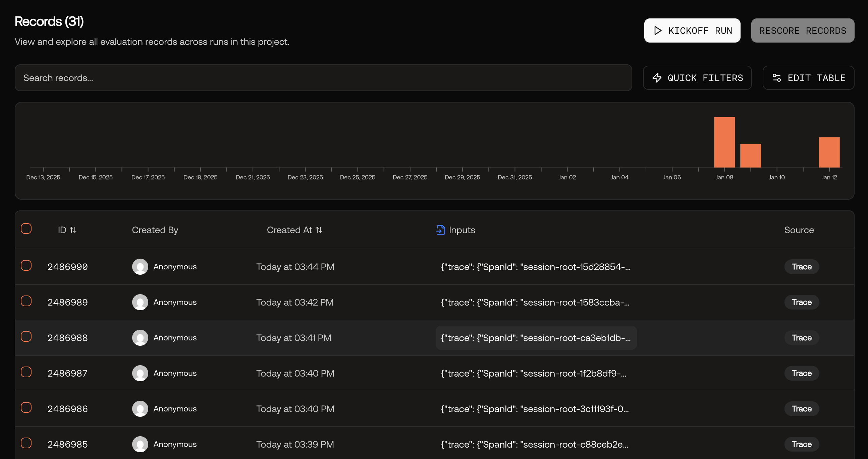868x459 pixels.
Task: Click the Inputs column document icon
Action: pos(440,230)
